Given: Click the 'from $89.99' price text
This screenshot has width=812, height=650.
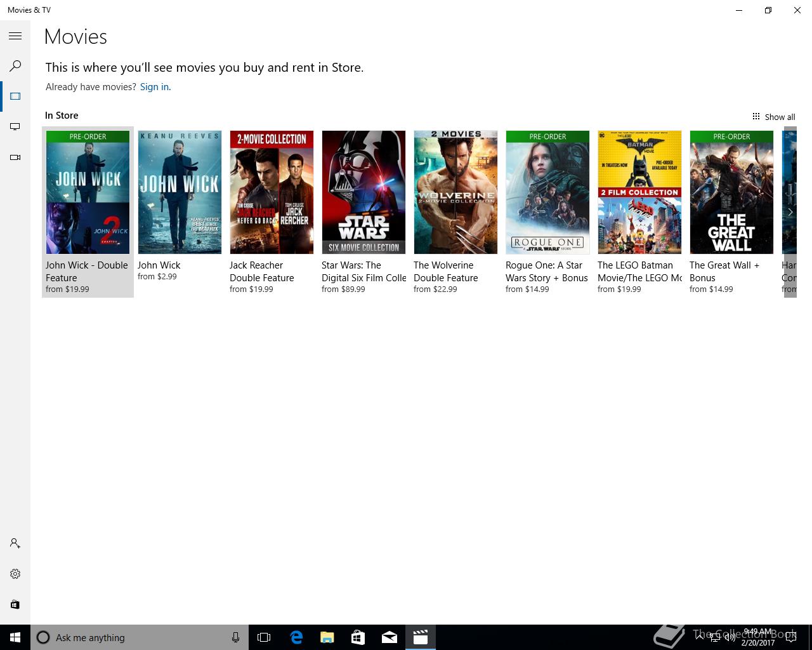Looking at the screenshot, I should coord(343,289).
